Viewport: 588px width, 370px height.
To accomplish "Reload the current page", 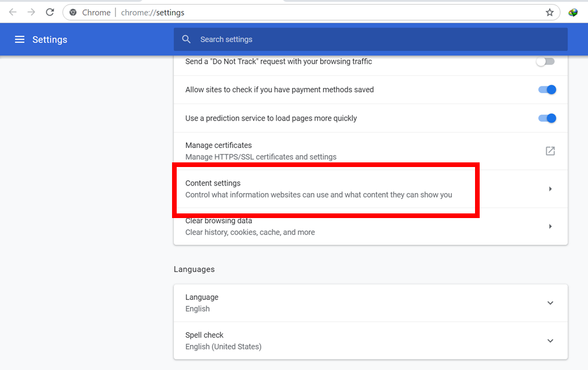I will [50, 12].
